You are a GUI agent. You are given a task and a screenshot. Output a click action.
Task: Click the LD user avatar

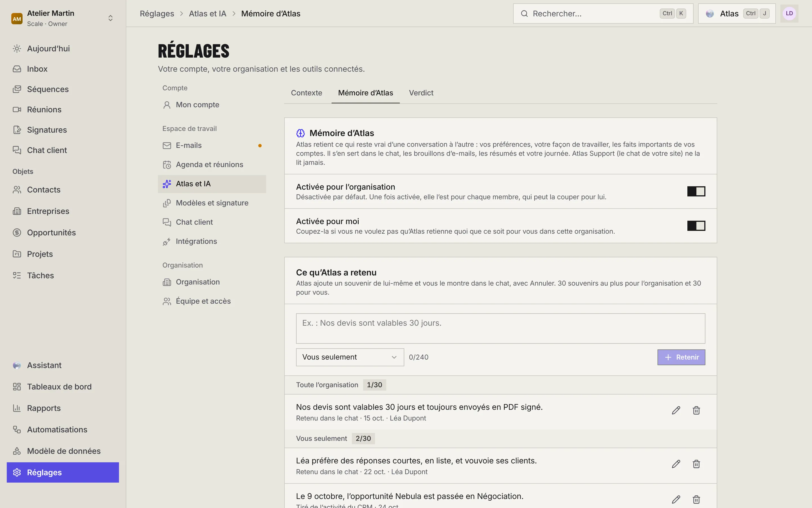[x=789, y=14]
